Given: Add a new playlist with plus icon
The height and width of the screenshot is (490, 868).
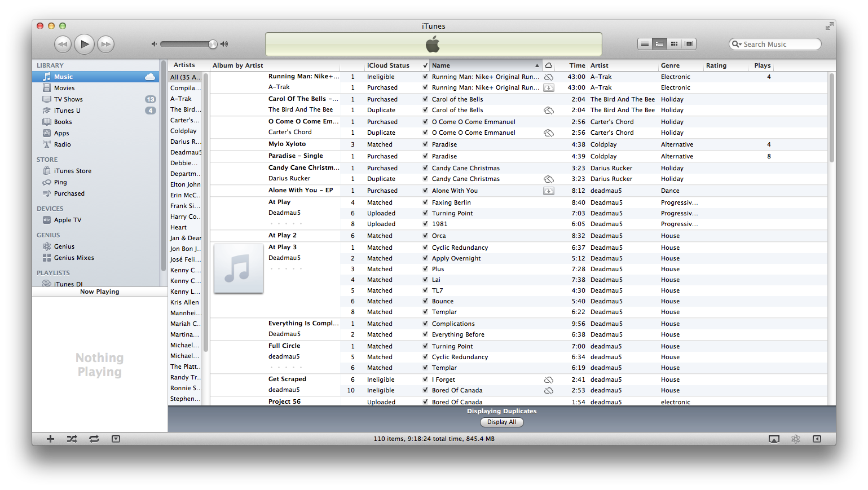Looking at the screenshot, I should click(50, 439).
